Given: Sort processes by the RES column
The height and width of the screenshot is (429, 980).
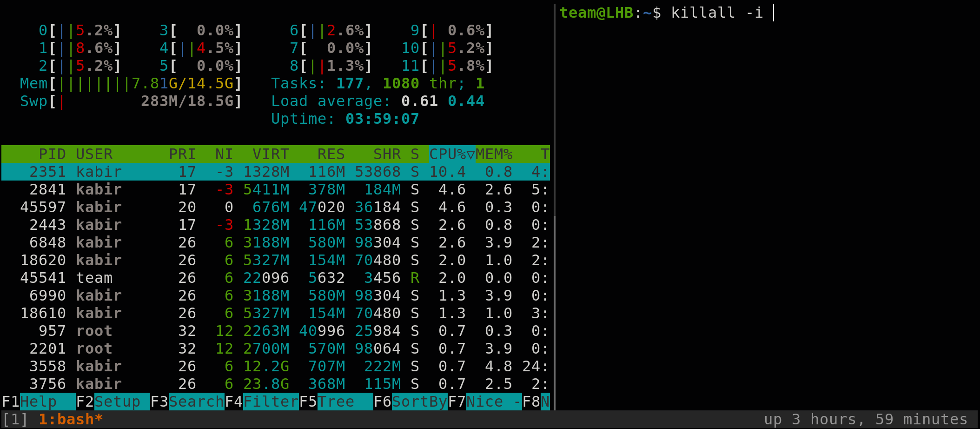Looking at the screenshot, I should click(331, 154).
